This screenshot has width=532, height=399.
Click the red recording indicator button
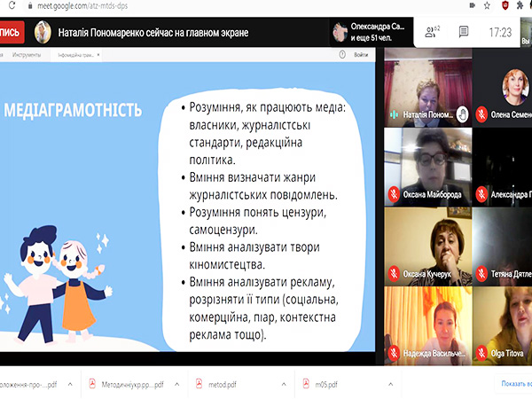click(12, 32)
